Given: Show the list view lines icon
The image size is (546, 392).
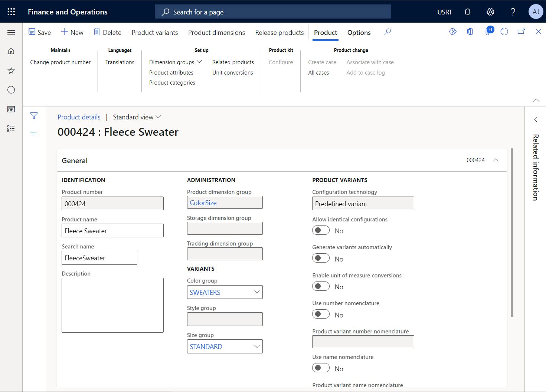Looking at the screenshot, I should point(34,134).
